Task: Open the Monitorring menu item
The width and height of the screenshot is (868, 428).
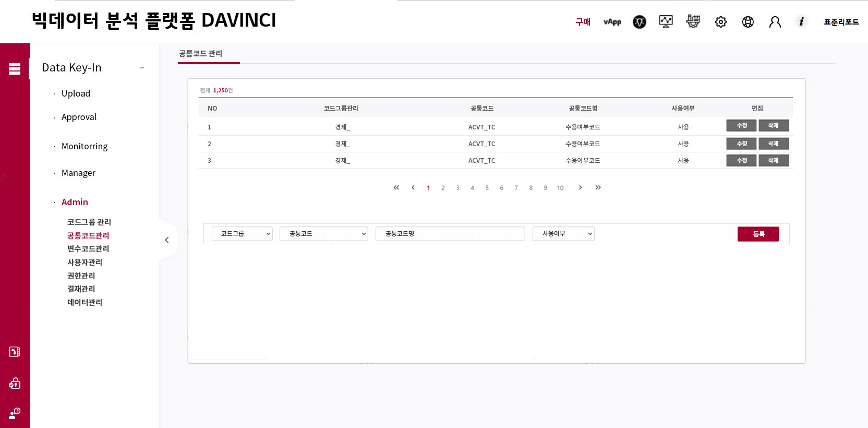Action: click(x=85, y=146)
